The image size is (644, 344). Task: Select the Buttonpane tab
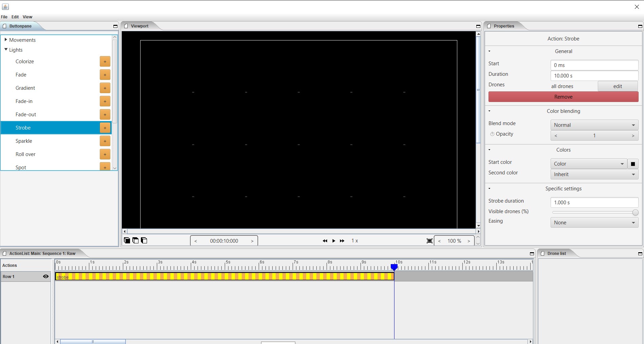pyautogui.click(x=20, y=26)
